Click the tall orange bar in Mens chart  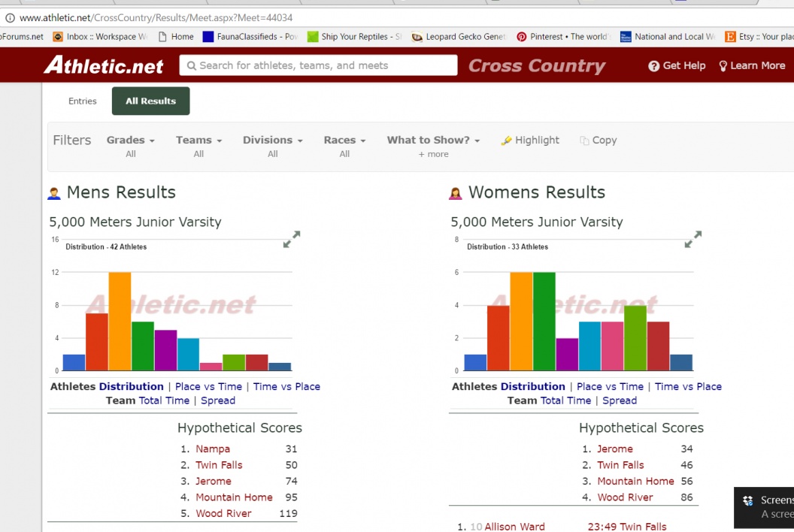pos(120,322)
